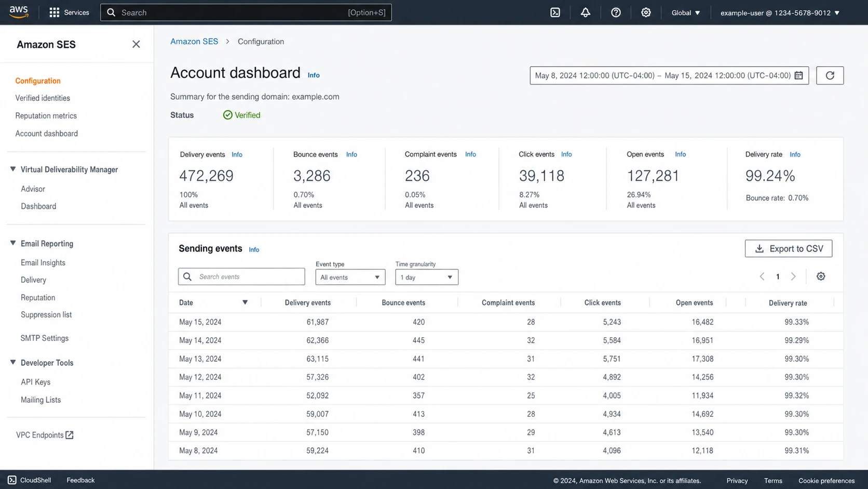The image size is (868, 489).
Task: Click the 62,366 delivery events cell
Action: pyautogui.click(x=317, y=340)
